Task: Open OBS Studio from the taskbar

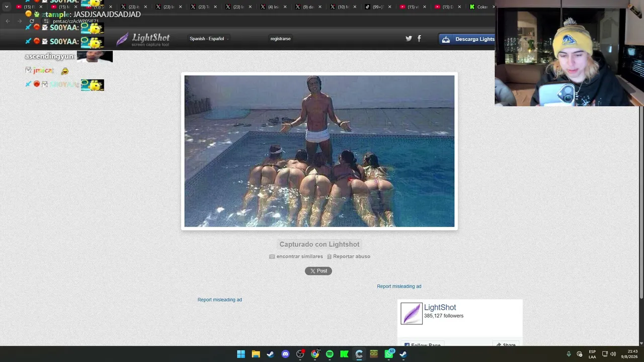Action: click(300, 354)
